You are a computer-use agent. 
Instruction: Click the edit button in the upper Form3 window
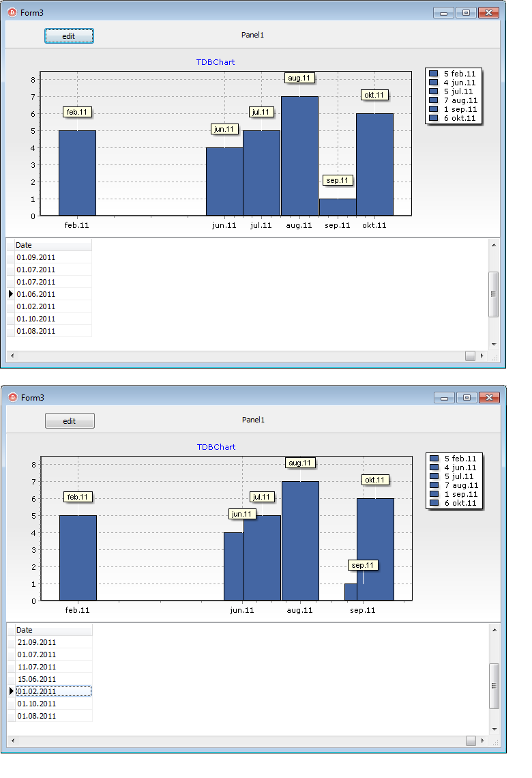(x=69, y=35)
